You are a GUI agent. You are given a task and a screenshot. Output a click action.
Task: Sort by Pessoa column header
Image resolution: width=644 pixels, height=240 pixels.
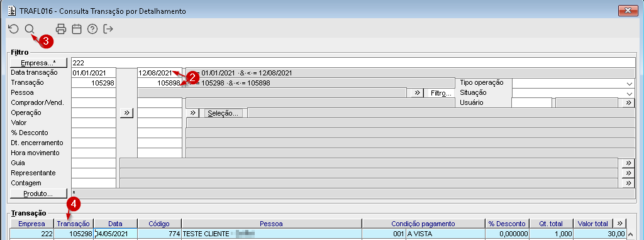(x=272, y=224)
